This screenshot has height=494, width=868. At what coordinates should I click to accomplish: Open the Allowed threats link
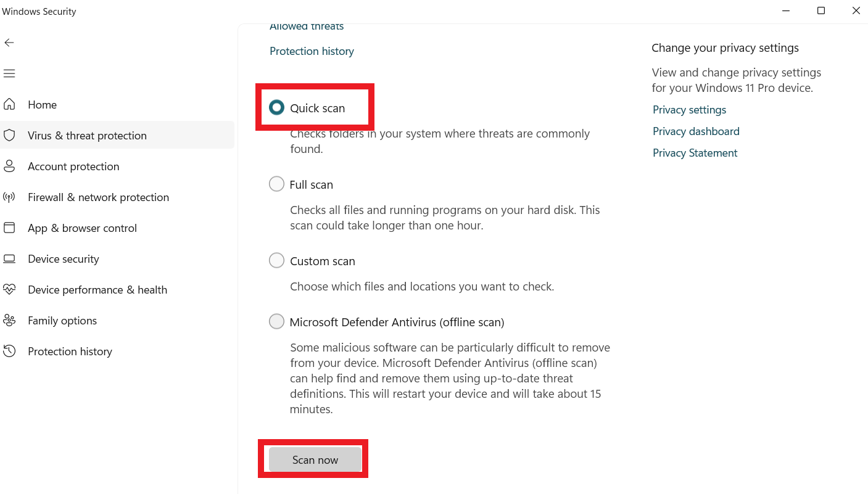[307, 26]
